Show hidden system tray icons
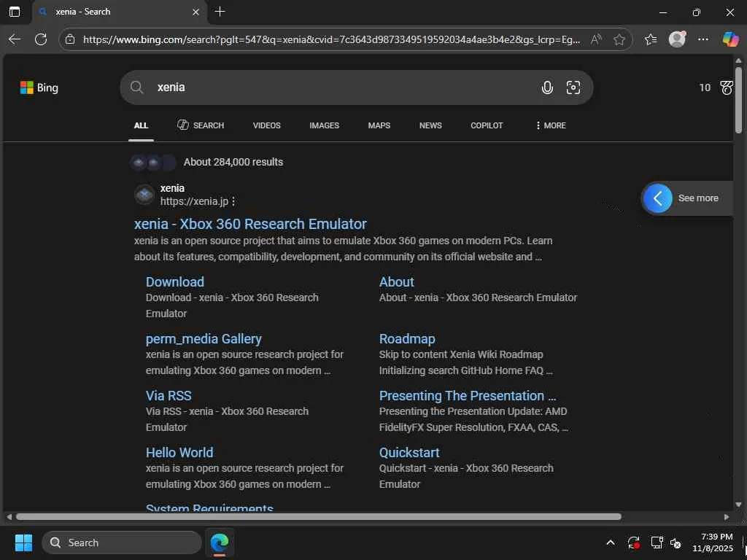Image resolution: width=747 pixels, height=560 pixels. point(611,542)
